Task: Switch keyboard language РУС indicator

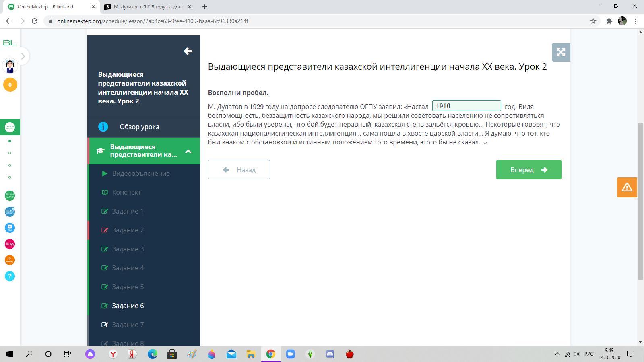Action: point(589,354)
